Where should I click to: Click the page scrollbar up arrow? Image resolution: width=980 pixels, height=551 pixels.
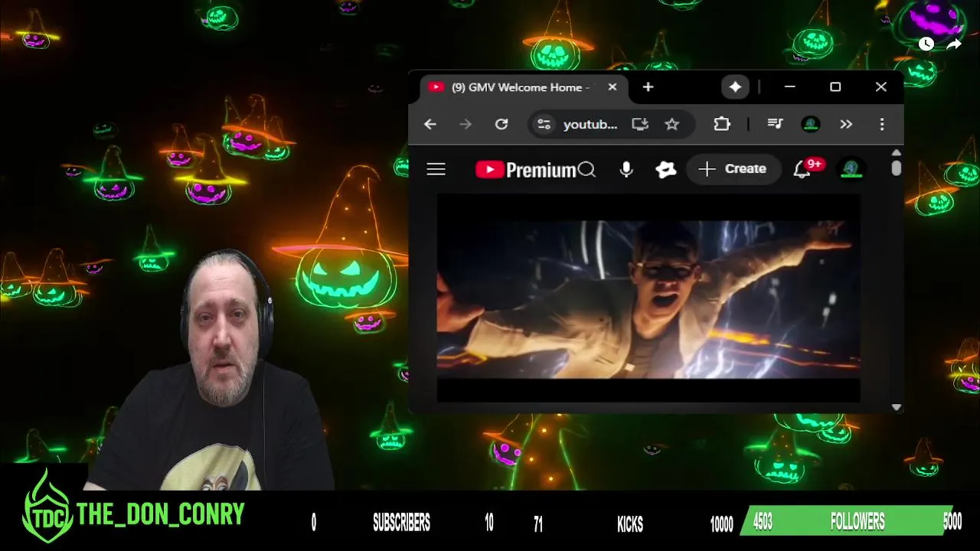pyautogui.click(x=897, y=153)
